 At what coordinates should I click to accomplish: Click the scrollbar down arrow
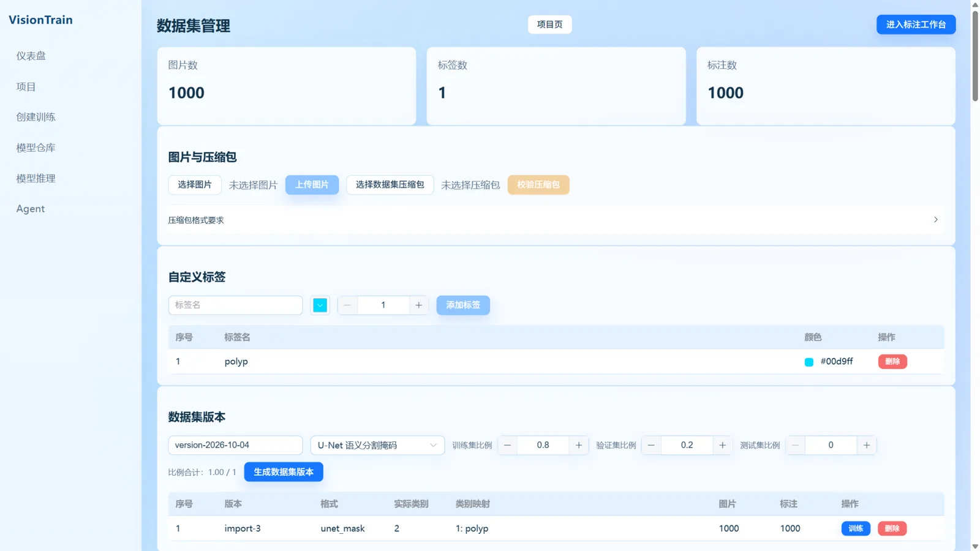(x=975, y=546)
